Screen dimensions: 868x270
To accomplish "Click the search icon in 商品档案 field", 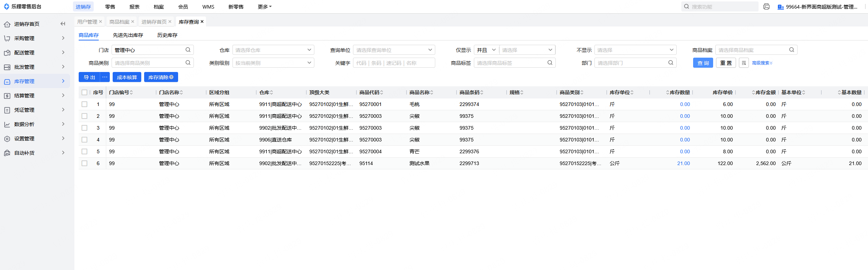I will pos(791,50).
